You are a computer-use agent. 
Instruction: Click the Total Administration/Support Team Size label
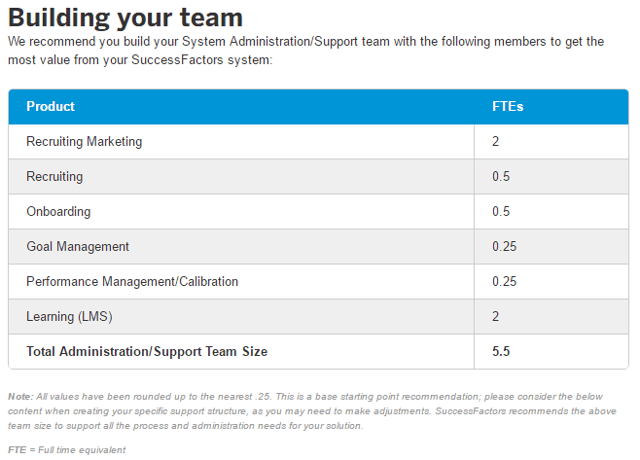click(x=147, y=352)
